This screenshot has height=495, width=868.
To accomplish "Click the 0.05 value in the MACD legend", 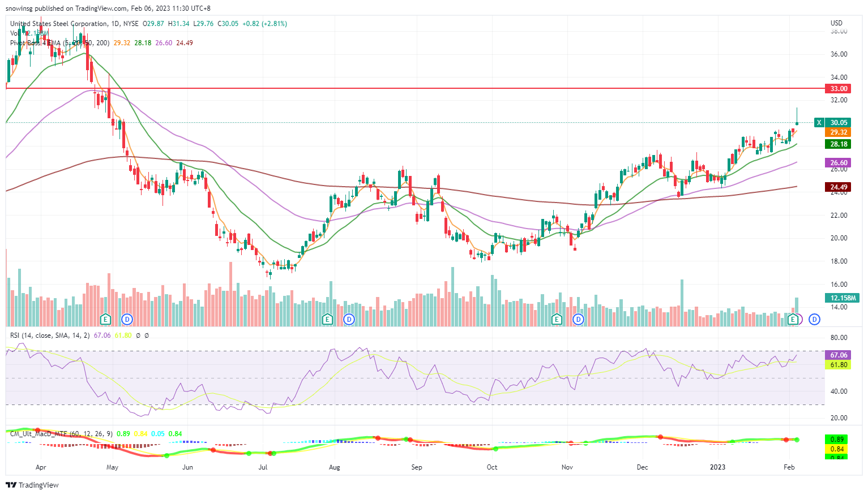I will [158, 434].
